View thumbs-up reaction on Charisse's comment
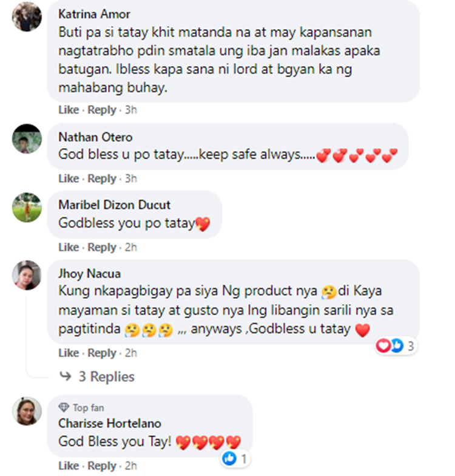Viewport: 455px width, 476px height. 235,458
